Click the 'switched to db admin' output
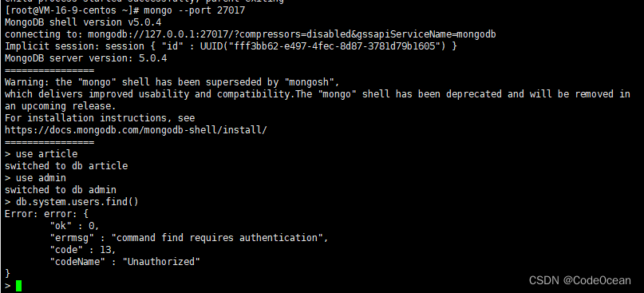Image resolution: width=644 pixels, height=293 pixels. pyautogui.click(x=61, y=190)
